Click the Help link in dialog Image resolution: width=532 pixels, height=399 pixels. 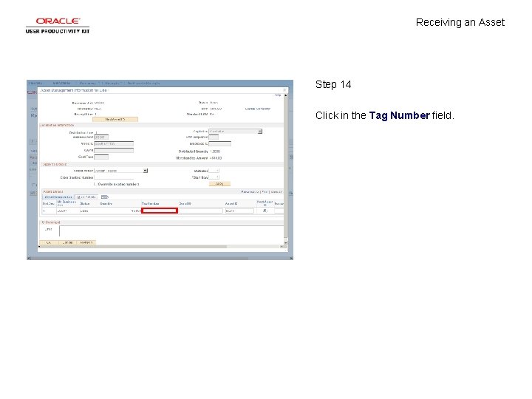pyautogui.click(x=278, y=95)
